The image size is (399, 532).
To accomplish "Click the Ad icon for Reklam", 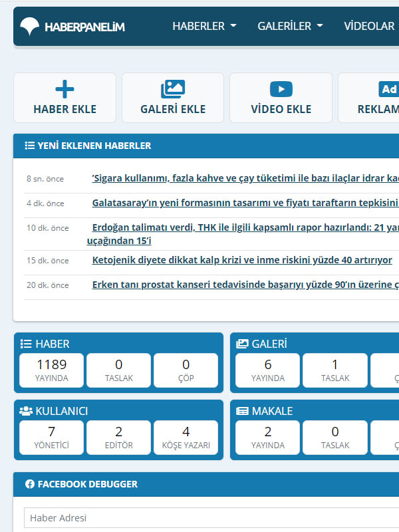I will point(388,89).
